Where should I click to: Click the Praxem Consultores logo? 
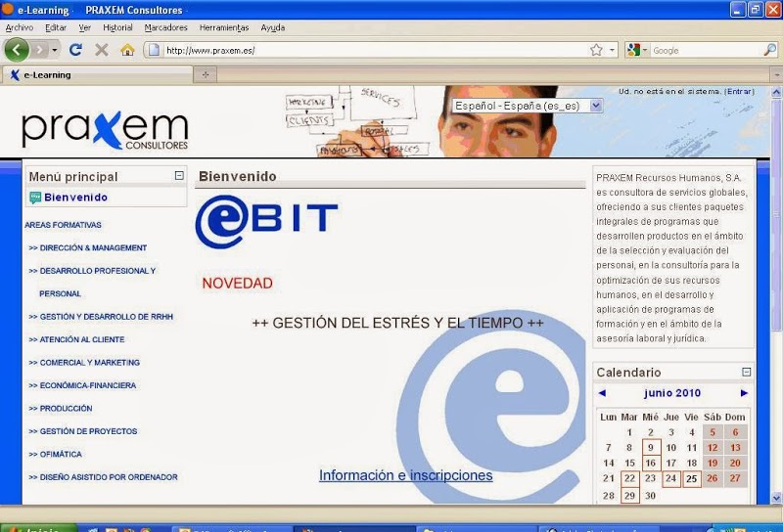[x=105, y=130]
